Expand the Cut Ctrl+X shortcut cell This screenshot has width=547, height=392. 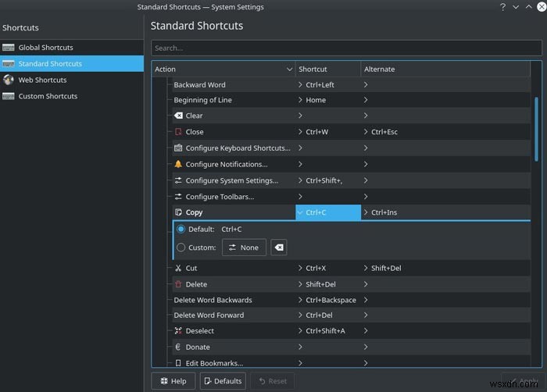click(328, 268)
